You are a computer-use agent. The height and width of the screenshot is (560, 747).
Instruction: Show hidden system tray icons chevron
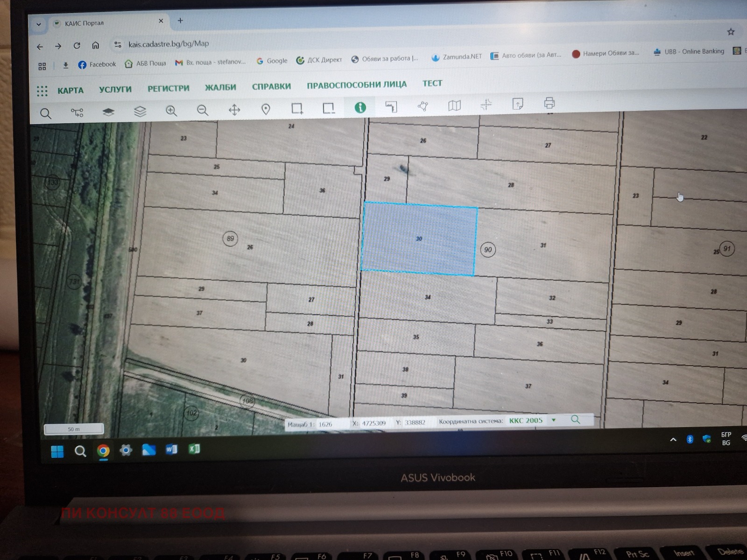(673, 440)
